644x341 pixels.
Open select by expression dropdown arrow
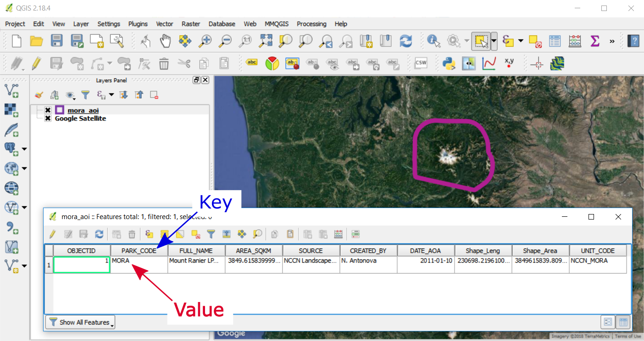coord(521,41)
